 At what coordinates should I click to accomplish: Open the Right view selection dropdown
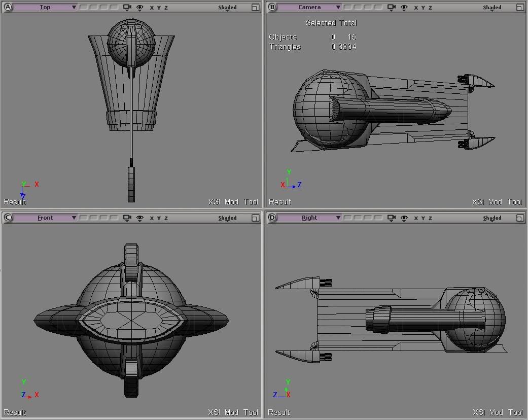point(309,218)
